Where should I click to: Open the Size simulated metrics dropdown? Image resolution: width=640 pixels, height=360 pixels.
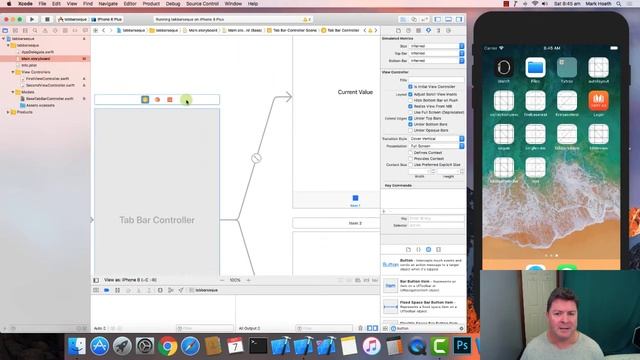pos(437,46)
